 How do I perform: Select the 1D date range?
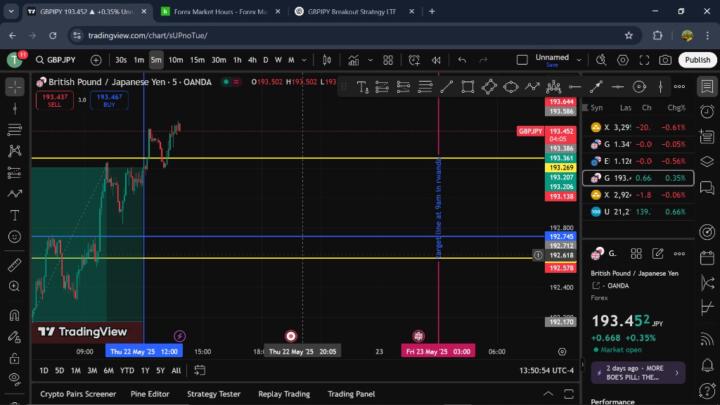[44, 371]
